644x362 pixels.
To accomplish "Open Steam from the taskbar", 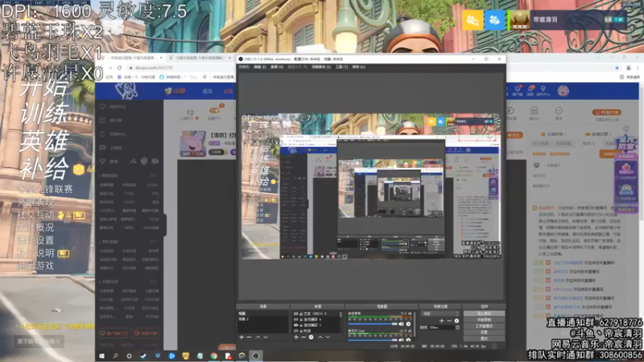I will 143,356.
